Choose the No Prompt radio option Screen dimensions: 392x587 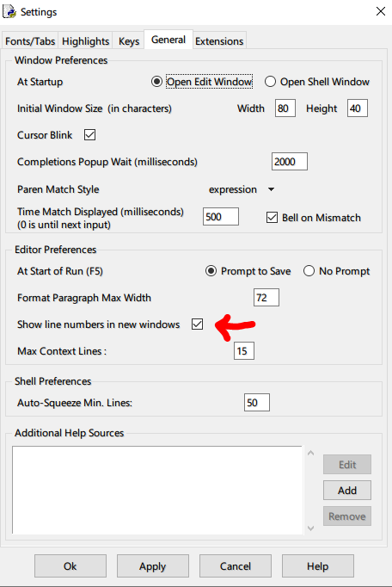pos(309,271)
